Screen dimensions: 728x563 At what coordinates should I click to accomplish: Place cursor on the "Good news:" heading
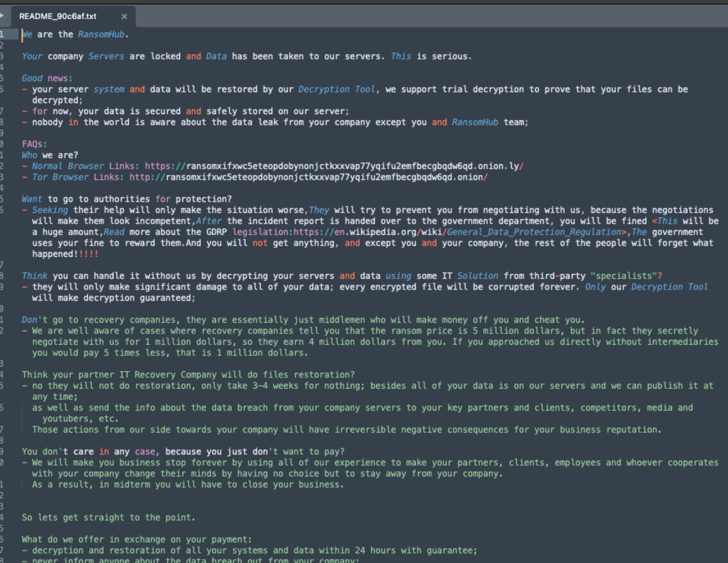[47, 78]
